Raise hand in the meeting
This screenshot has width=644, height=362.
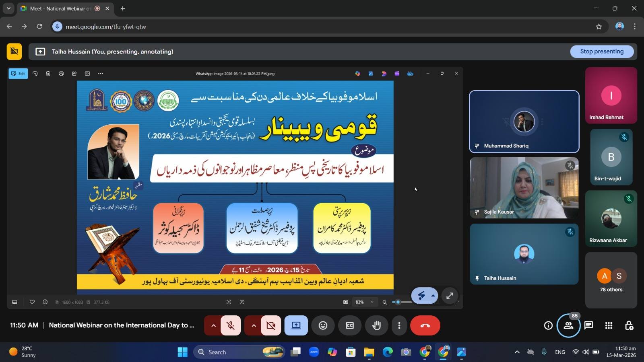point(376,325)
